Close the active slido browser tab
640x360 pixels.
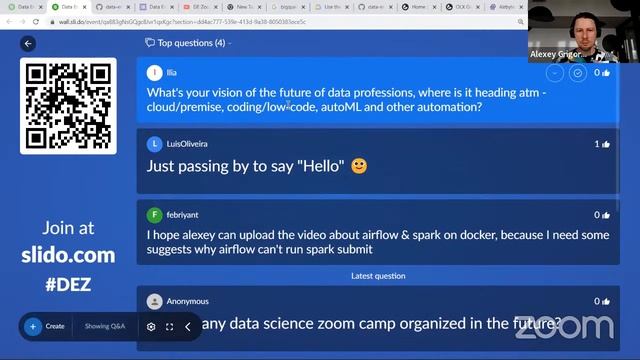(x=84, y=7)
